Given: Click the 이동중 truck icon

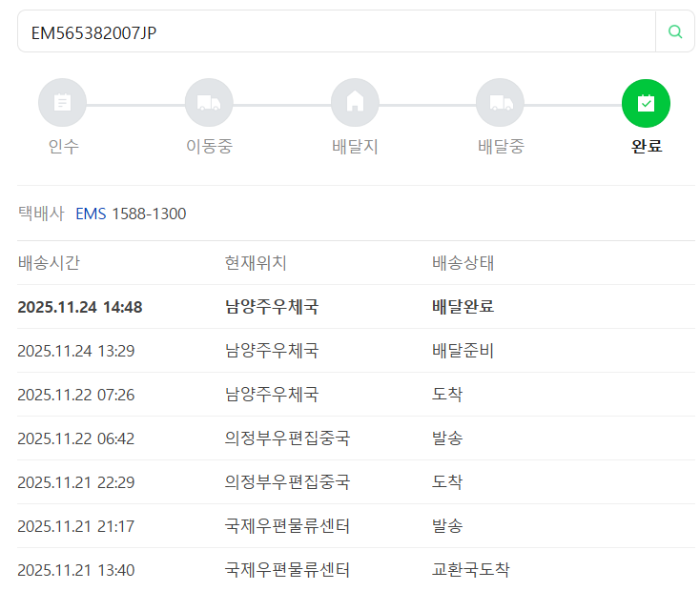Looking at the screenshot, I should (x=209, y=103).
